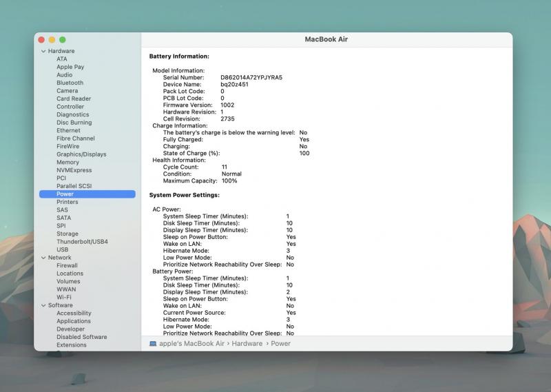Click the laptop icon in the path bar

tap(153, 344)
